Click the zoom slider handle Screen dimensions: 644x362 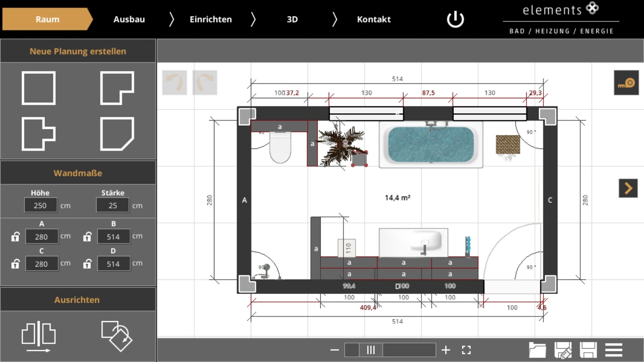[x=371, y=350]
